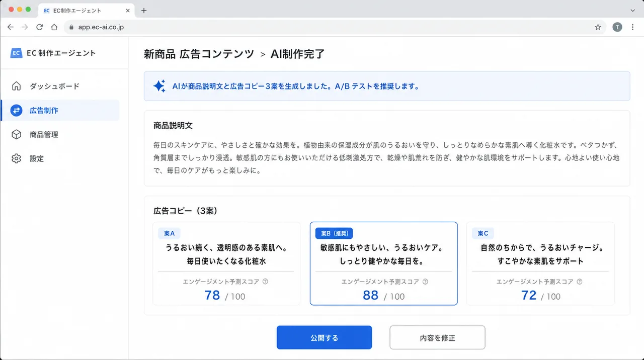
Task: Reload the page with refresh icon
Action: point(40,27)
